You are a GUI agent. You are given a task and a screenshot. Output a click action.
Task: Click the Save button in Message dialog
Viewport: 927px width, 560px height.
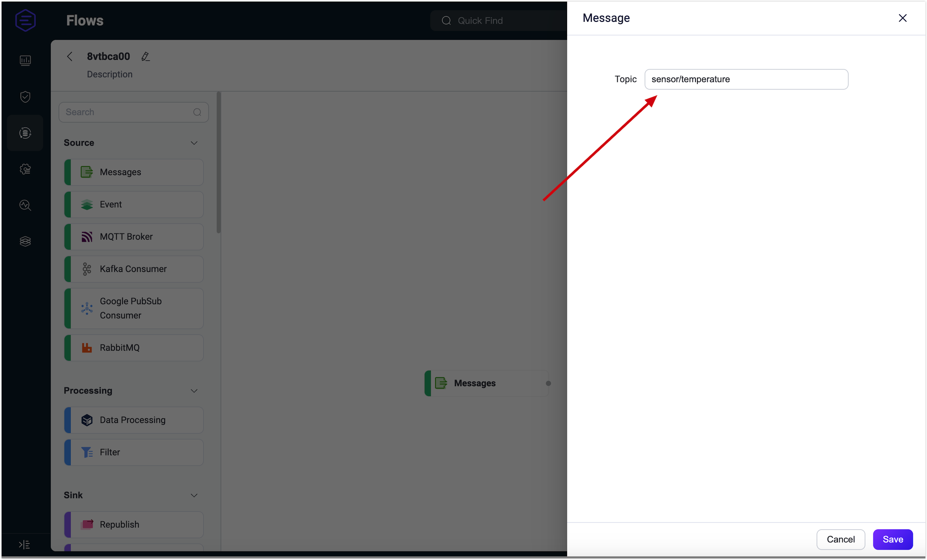pyautogui.click(x=893, y=539)
